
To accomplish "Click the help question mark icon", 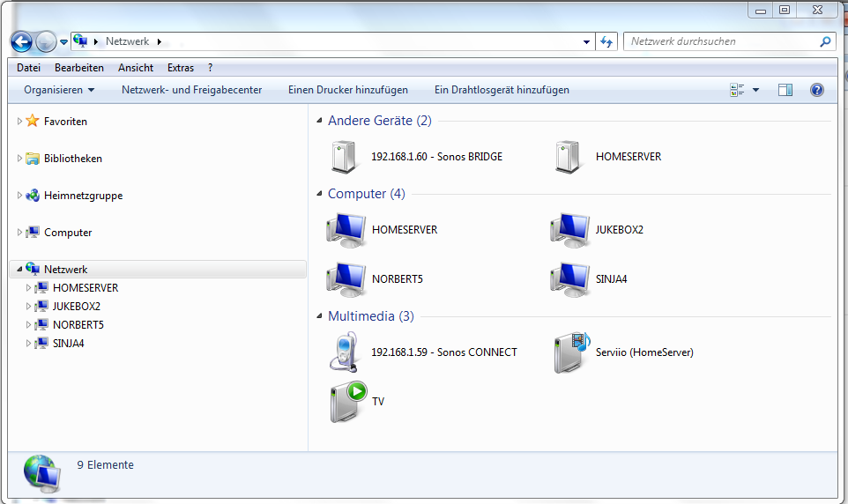I will pos(816,90).
